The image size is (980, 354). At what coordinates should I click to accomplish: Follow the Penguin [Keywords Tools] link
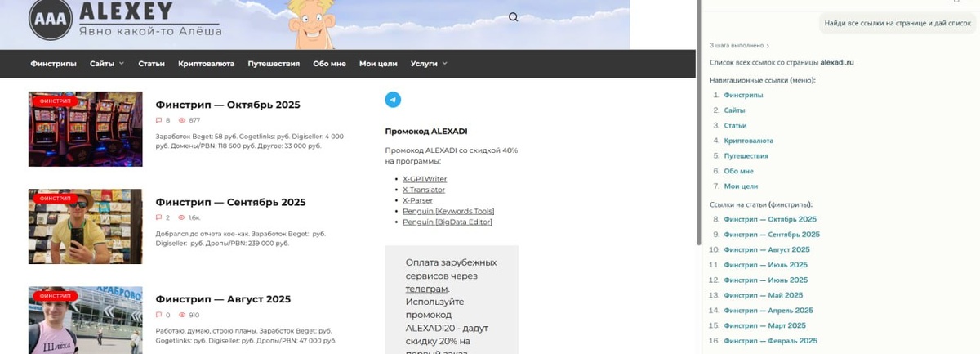click(x=448, y=211)
